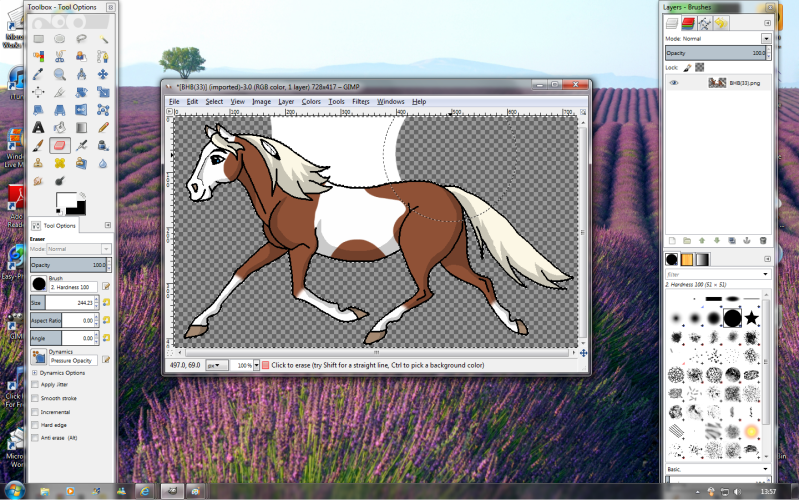Select the Select by Color tool
The image size is (799, 504).
[39, 56]
